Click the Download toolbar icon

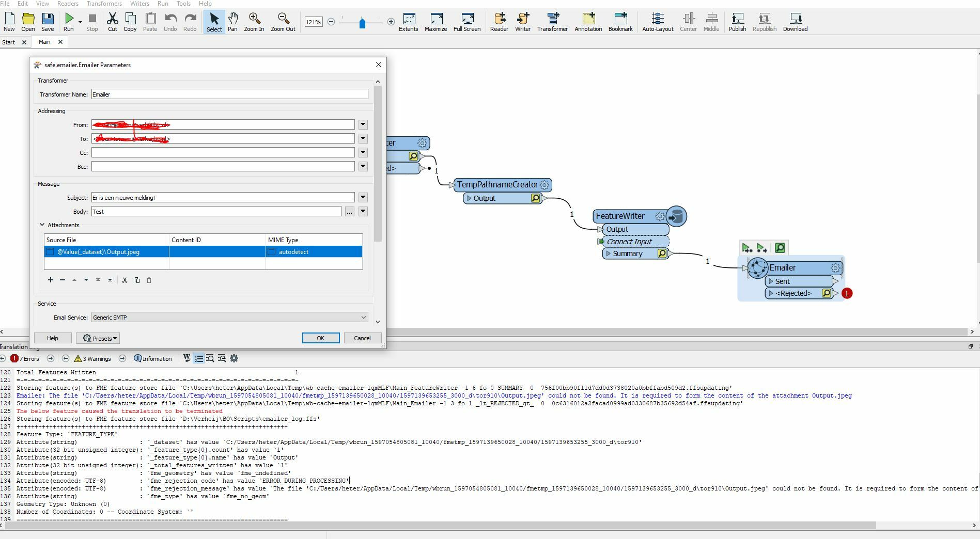pyautogui.click(x=795, y=21)
